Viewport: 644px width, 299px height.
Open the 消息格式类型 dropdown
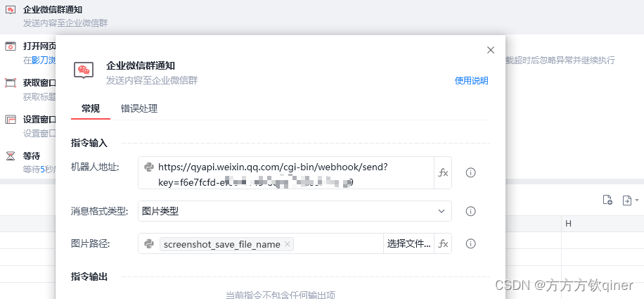pos(295,211)
